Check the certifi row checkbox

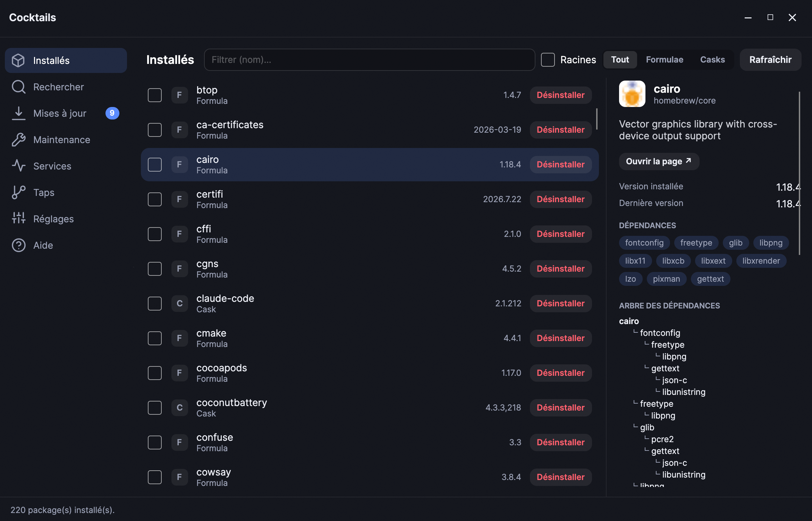point(155,199)
